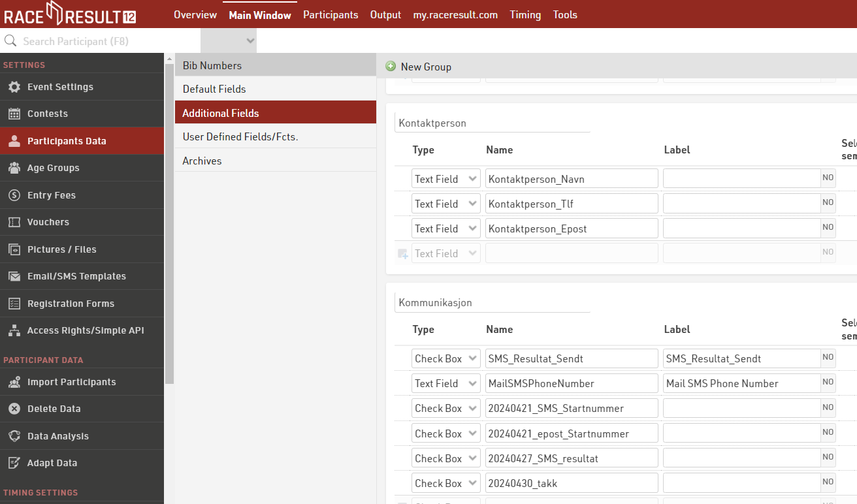
Task: Open the Tools menu
Action: [x=565, y=14]
